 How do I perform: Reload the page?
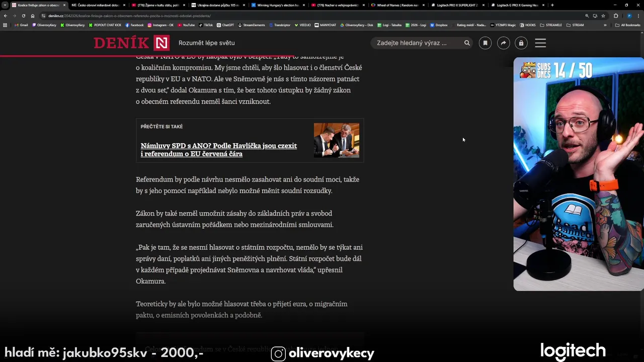click(x=23, y=16)
